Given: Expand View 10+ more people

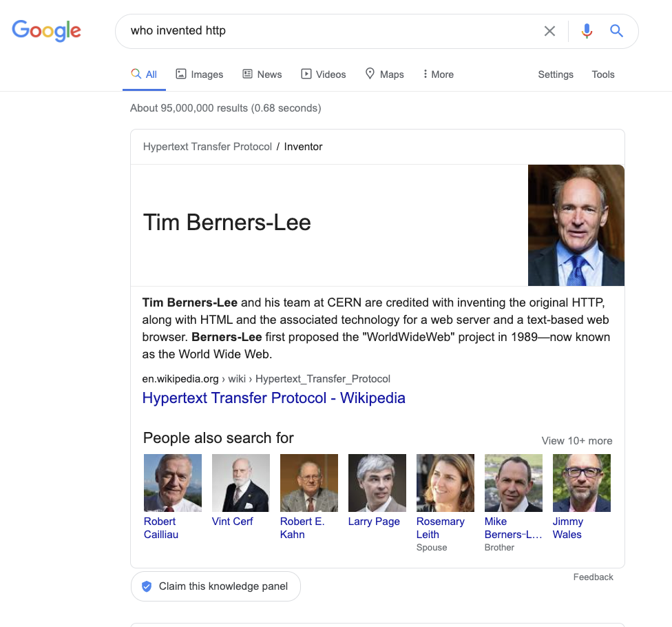Looking at the screenshot, I should tap(577, 441).
